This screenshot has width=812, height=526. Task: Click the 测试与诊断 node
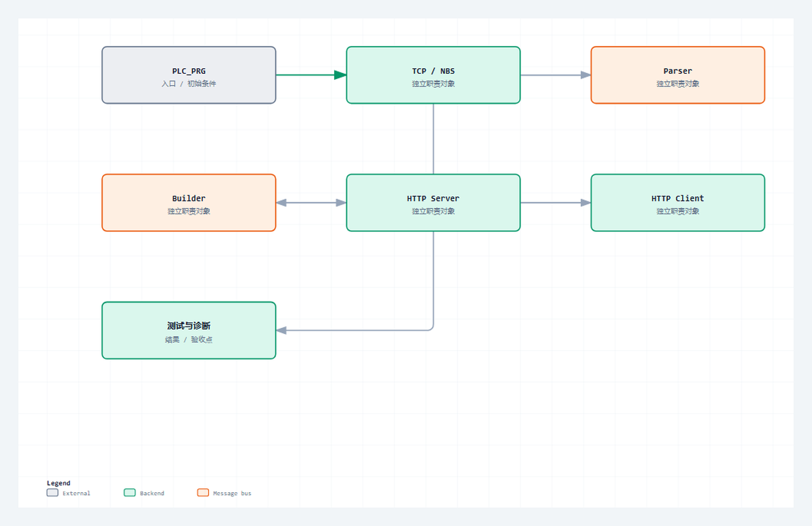189,331
